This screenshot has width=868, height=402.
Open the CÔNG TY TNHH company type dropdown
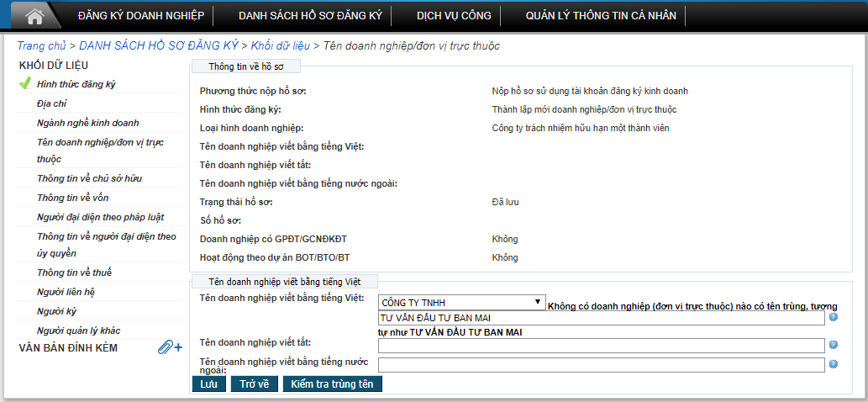(461, 302)
